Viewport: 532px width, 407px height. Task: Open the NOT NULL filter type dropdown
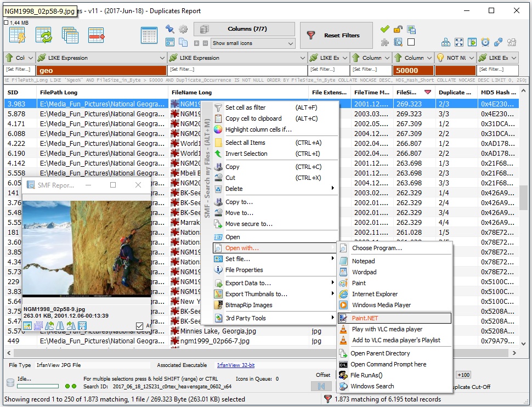click(x=455, y=58)
